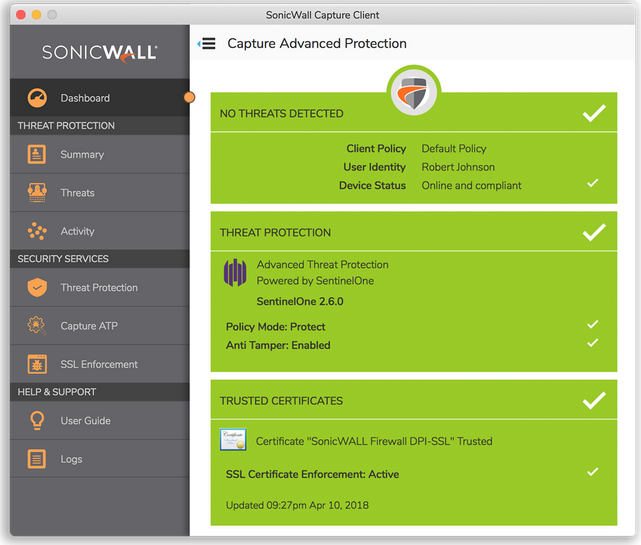The width and height of the screenshot is (641, 545).
Task: Click the SonicWall Capture Client window title
Action: (x=323, y=15)
